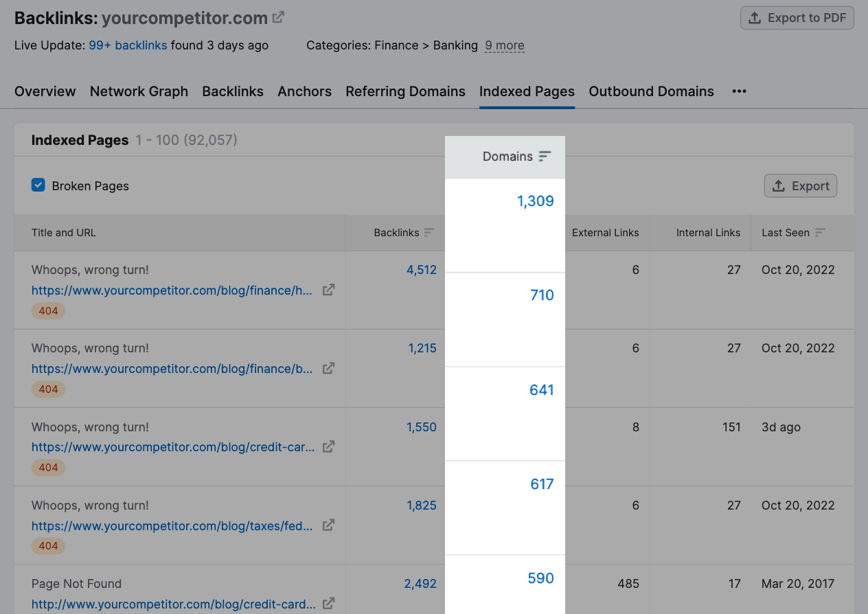Screen dimensions: 868x614
Task: Open the blog/taxes/fed URL via its external link icon
Action: click(328, 526)
